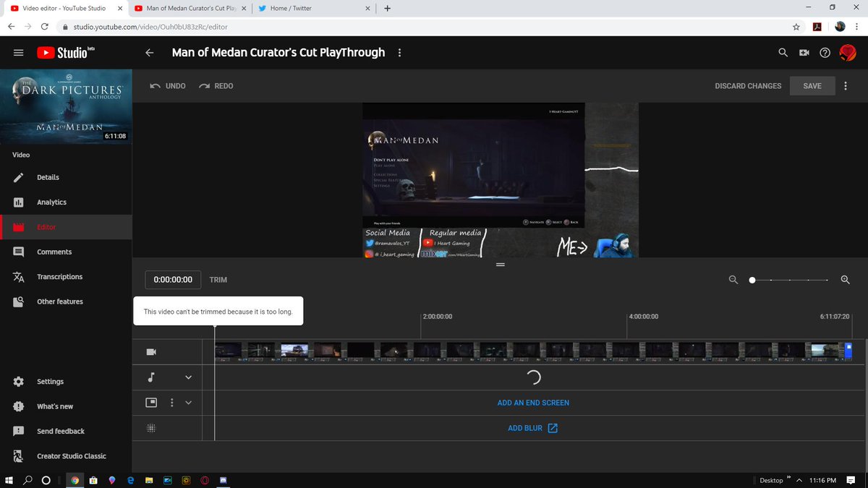Open Microsoft Edge from the taskbar
This screenshot has width=868, height=488.
click(x=131, y=480)
